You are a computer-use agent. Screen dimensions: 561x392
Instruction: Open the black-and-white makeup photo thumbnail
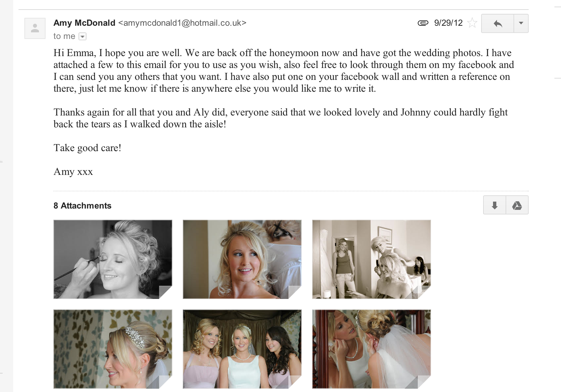point(113,259)
